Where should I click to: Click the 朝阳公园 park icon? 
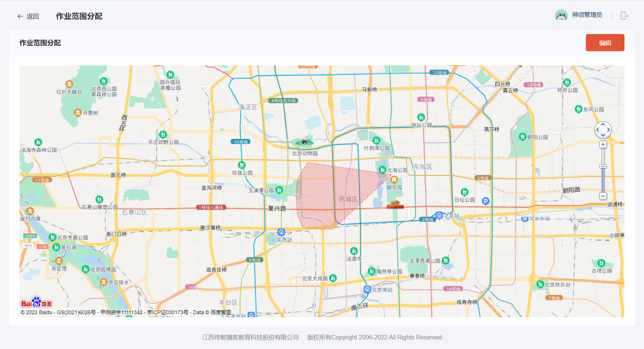pos(523,136)
